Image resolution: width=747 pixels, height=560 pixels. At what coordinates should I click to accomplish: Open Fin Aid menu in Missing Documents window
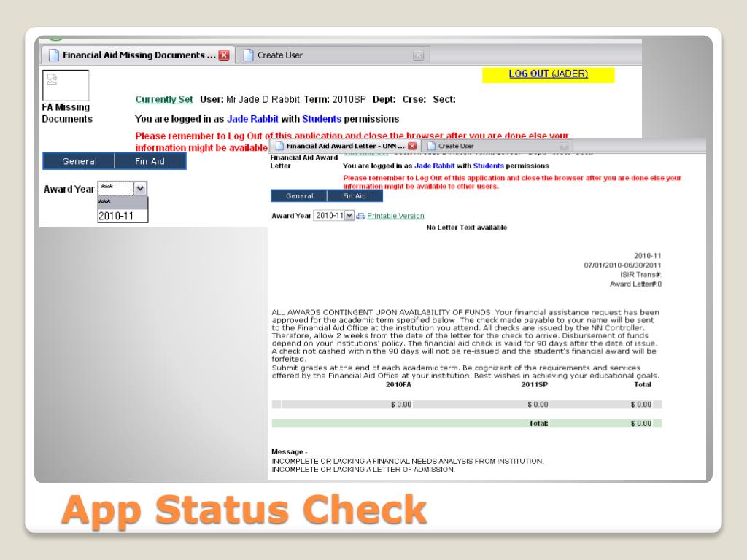pyautogui.click(x=150, y=161)
